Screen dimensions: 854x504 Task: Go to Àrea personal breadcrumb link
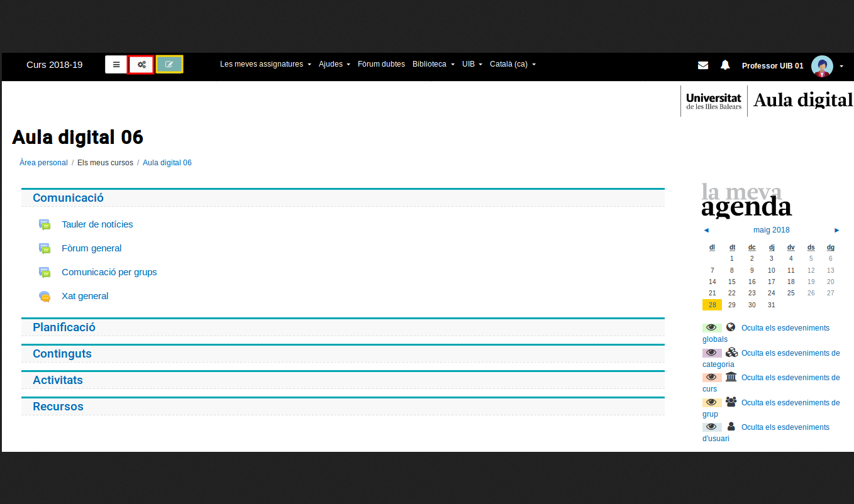[x=43, y=163]
